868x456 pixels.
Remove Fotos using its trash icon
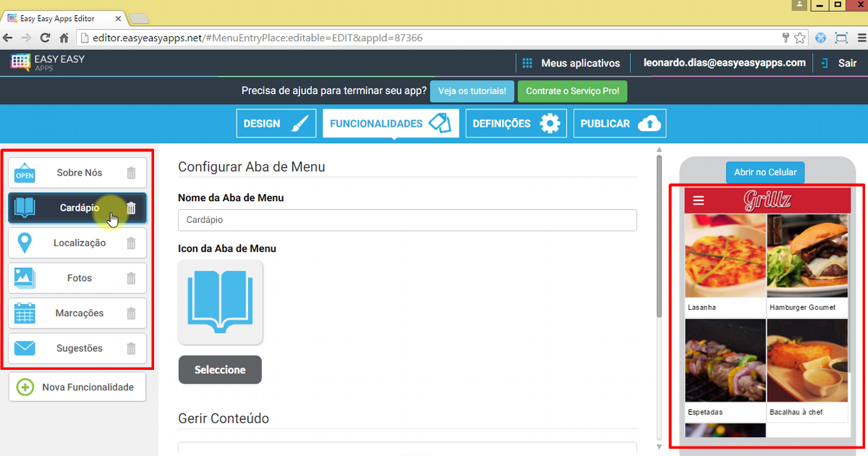click(131, 278)
